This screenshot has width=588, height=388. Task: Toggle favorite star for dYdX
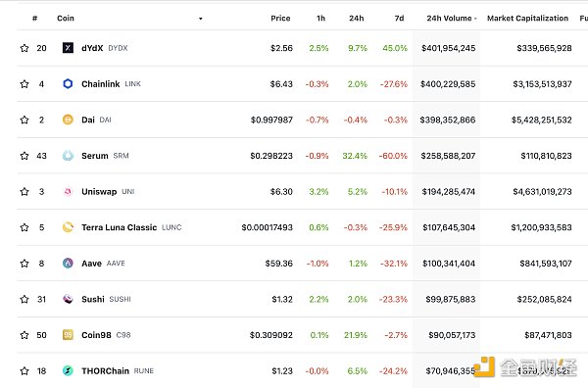(24, 48)
